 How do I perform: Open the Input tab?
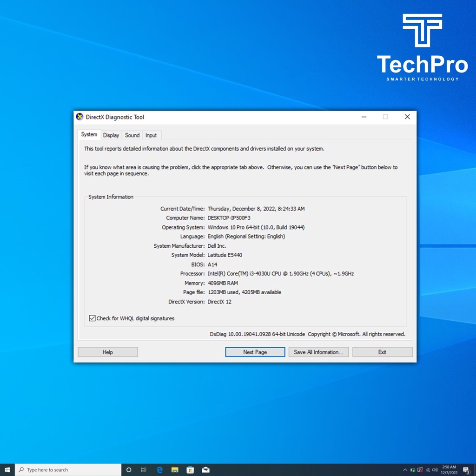151,135
